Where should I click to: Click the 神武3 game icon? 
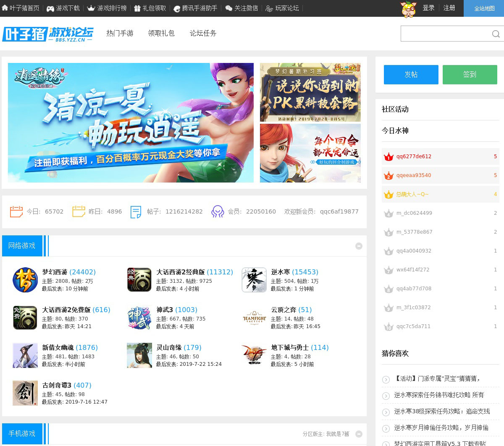tap(139, 318)
